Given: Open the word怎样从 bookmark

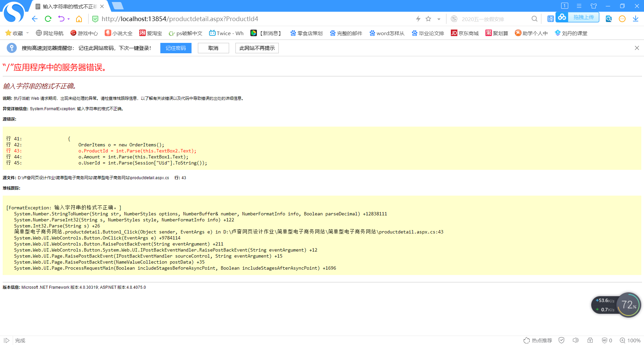Looking at the screenshot, I should pyautogui.click(x=387, y=33).
